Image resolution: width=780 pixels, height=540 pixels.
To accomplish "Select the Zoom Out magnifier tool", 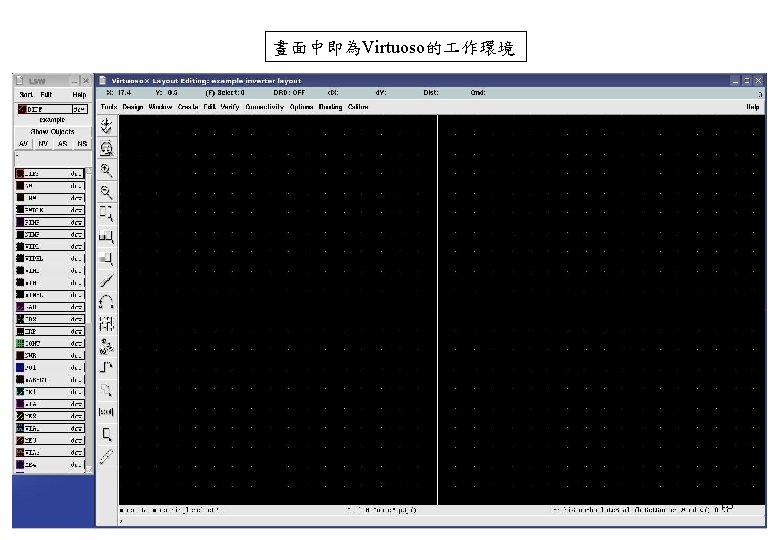I will coord(106,192).
